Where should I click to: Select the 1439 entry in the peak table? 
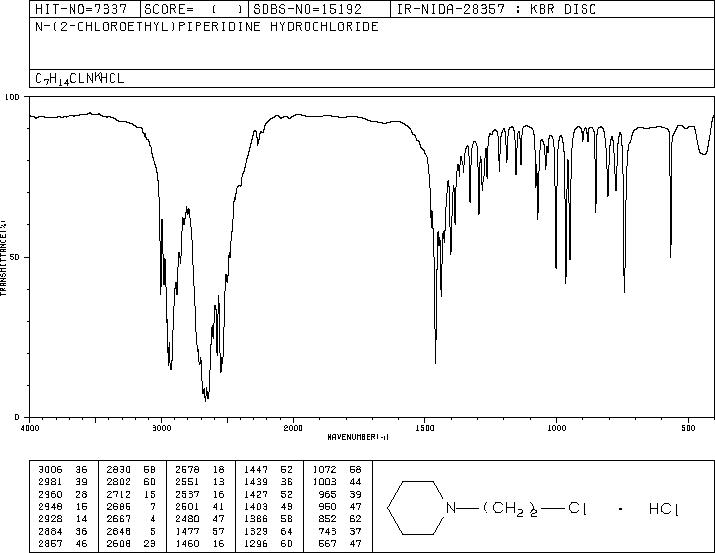[269, 482]
